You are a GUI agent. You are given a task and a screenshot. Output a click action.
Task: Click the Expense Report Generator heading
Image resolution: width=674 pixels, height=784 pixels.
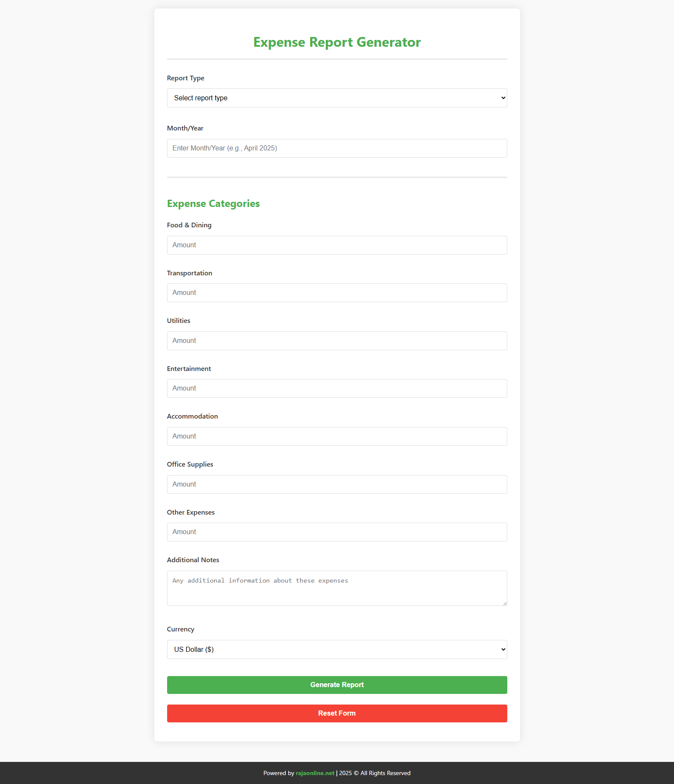[337, 42]
